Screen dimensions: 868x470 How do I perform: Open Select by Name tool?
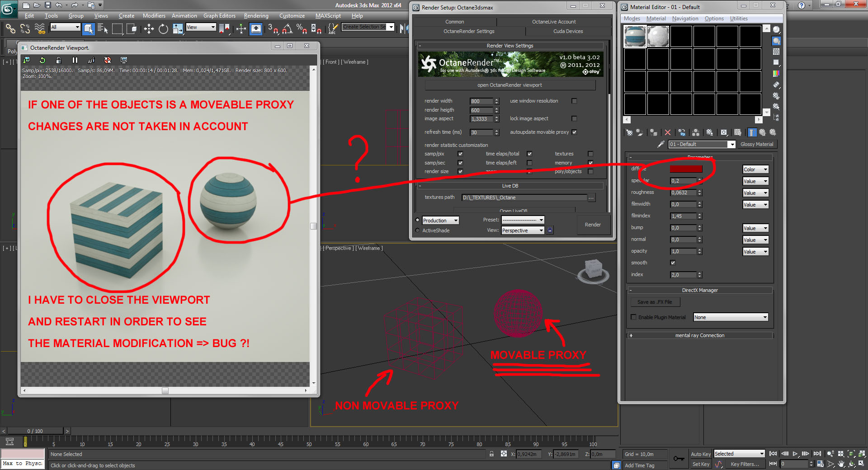tap(103, 29)
